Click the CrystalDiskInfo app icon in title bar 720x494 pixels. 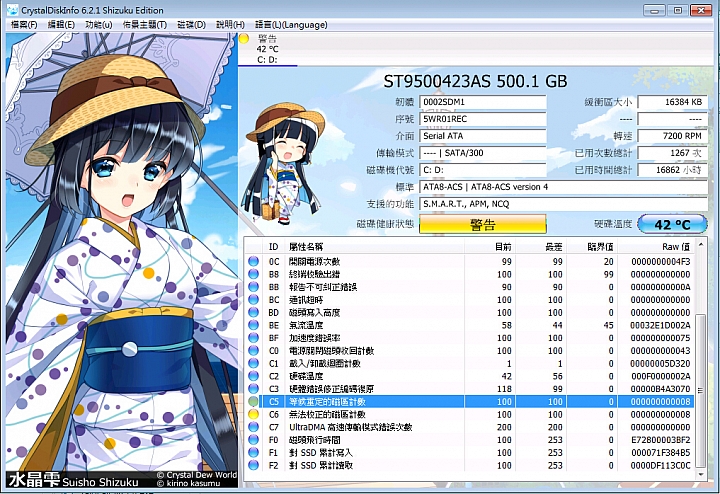(13, 10)
